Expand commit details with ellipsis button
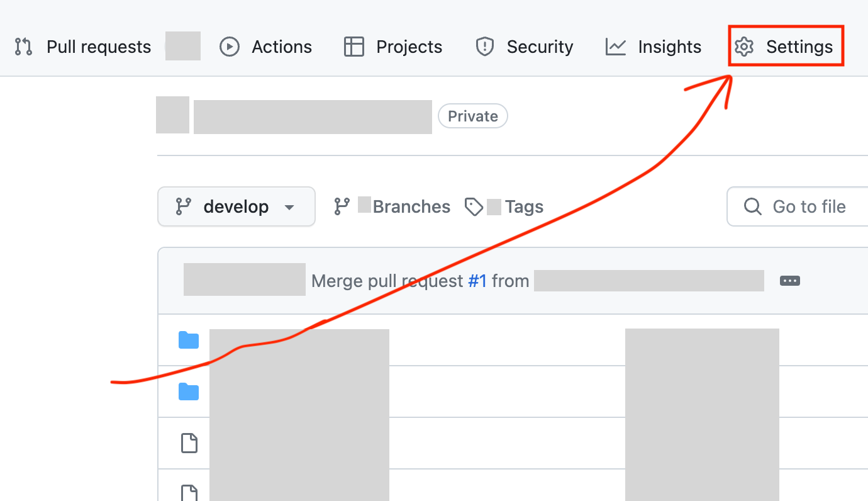This screenshot has width=868, height=501. pos(789,281)
